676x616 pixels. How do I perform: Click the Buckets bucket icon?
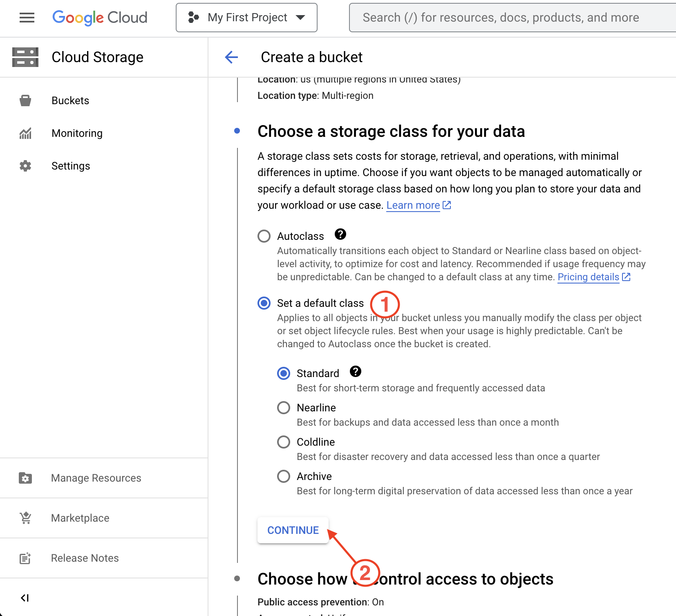pos(25,100)
